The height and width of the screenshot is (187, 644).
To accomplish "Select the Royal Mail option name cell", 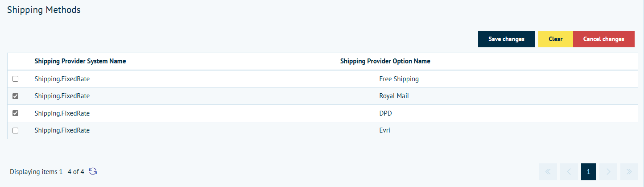I will coord(394,96).
